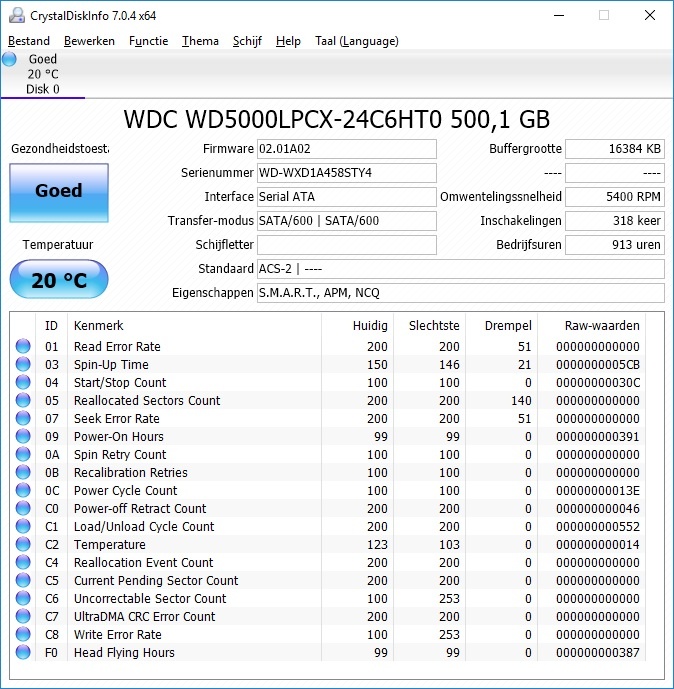Open the Bewerken menu

coord(89,41)
